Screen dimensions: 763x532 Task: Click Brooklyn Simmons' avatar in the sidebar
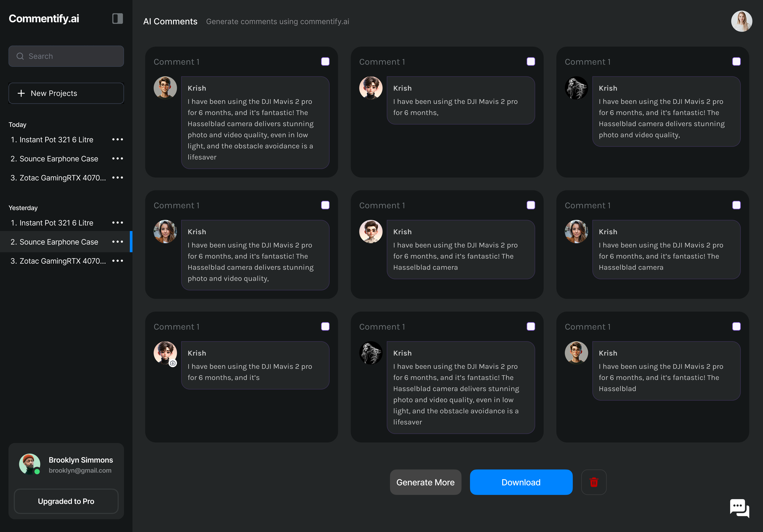pyautogui.click(x=30, y=464)
